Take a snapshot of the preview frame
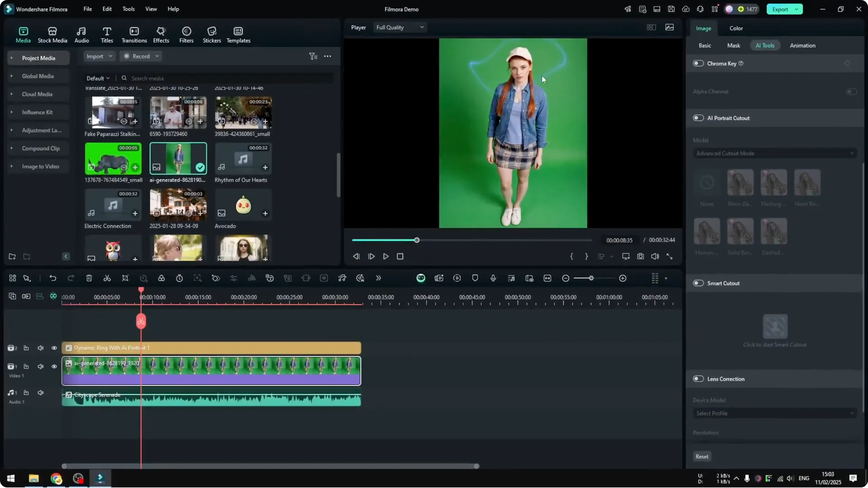868x488 pixels. click(x=640, y=256)
